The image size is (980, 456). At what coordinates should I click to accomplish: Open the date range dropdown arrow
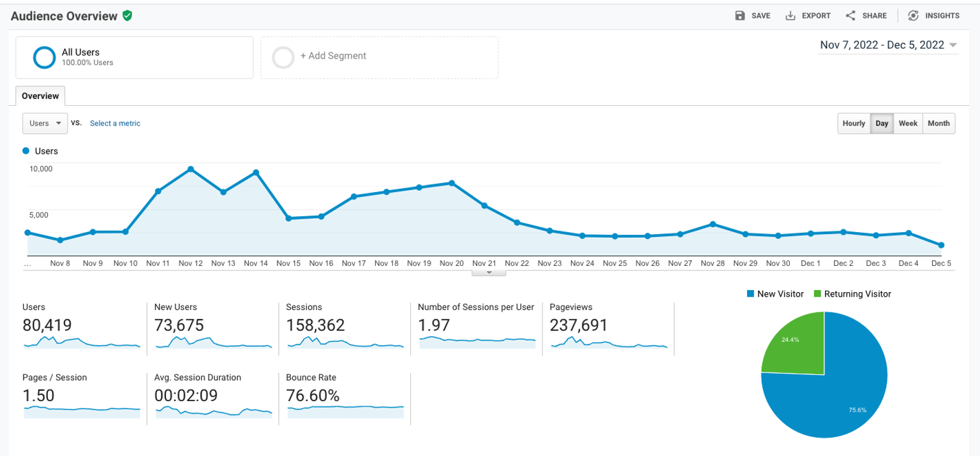click(x=953, y=45)
